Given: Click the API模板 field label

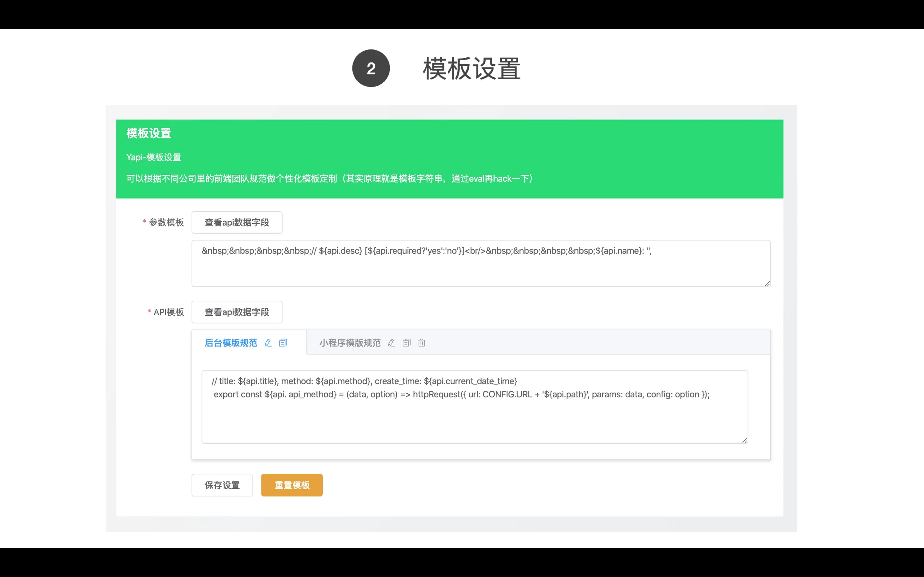Looking at the screenshot, I should 168,312.
